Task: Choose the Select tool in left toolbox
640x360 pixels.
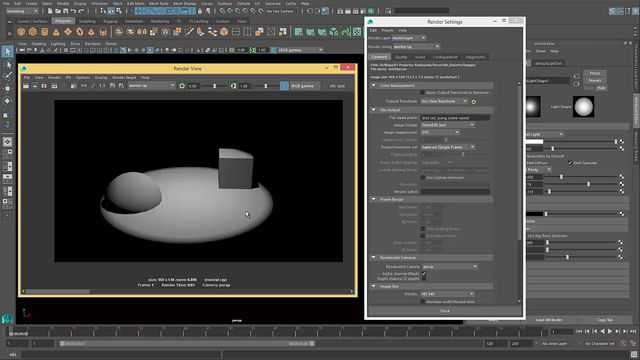Action: 7,51
